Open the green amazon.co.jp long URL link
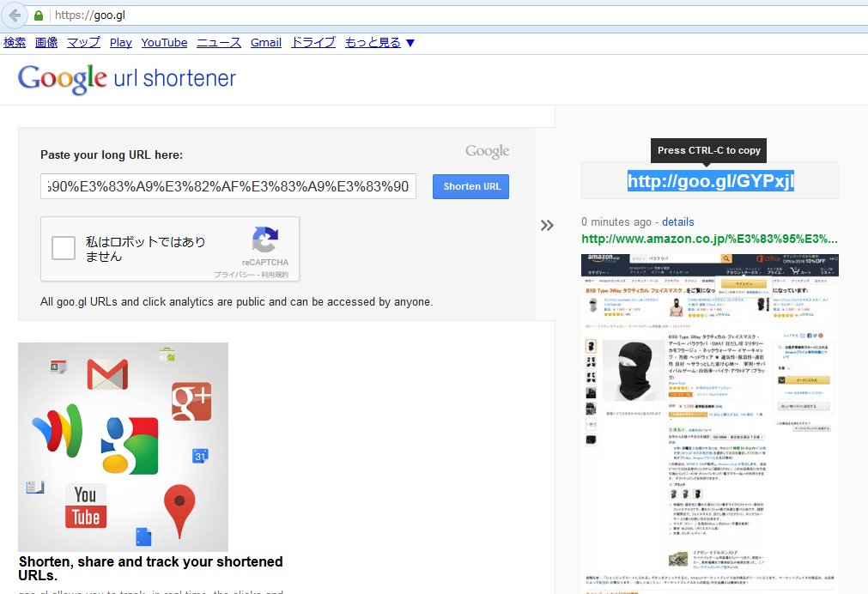This screenshot has width=868, height=594. [x=709, y=239]
